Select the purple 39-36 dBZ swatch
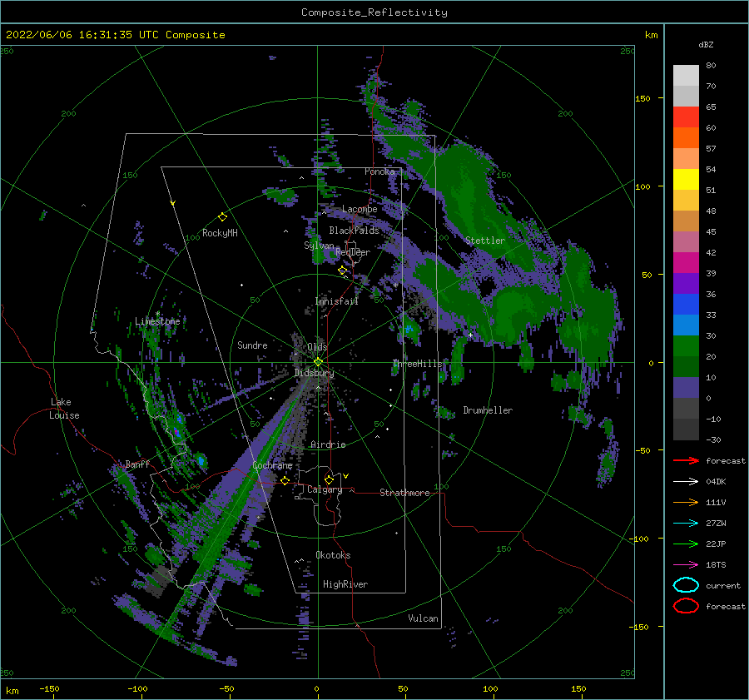The image size is (749, 700). pos(686,284)
